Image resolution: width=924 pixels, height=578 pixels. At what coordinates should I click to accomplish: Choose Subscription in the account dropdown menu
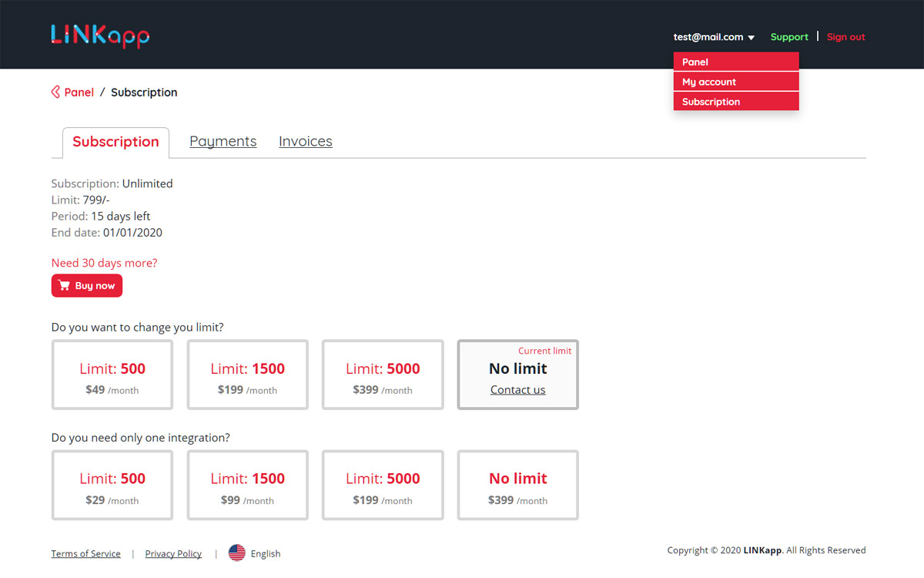click(x=736, y=102)
